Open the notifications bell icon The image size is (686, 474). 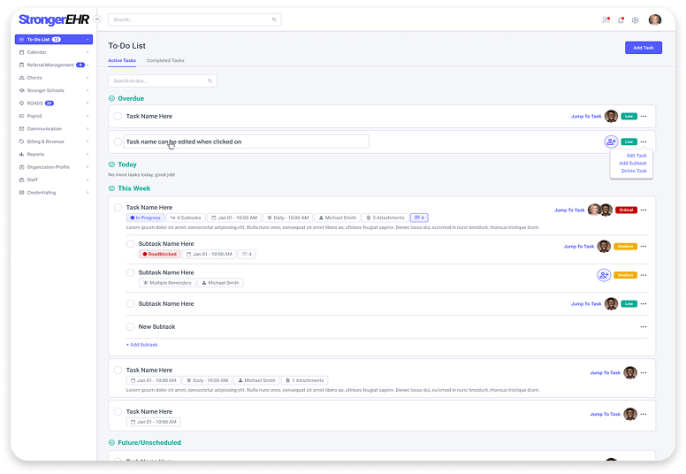[x=620, y=20]
